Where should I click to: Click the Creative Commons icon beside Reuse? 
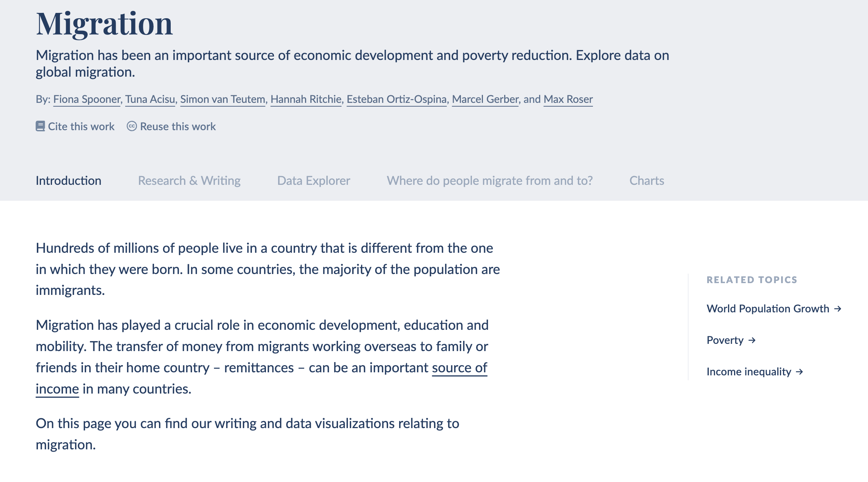132,126
